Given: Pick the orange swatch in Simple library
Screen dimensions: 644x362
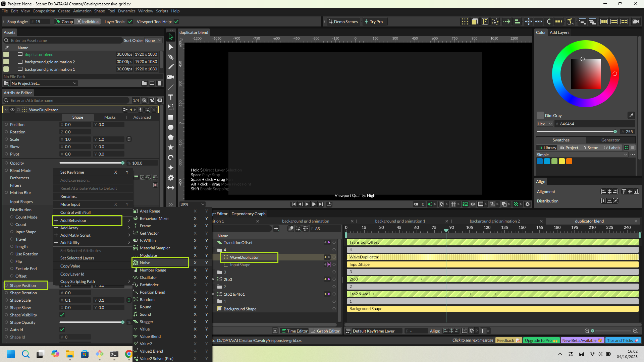Looking at the screenshot, I should [569, 162].
